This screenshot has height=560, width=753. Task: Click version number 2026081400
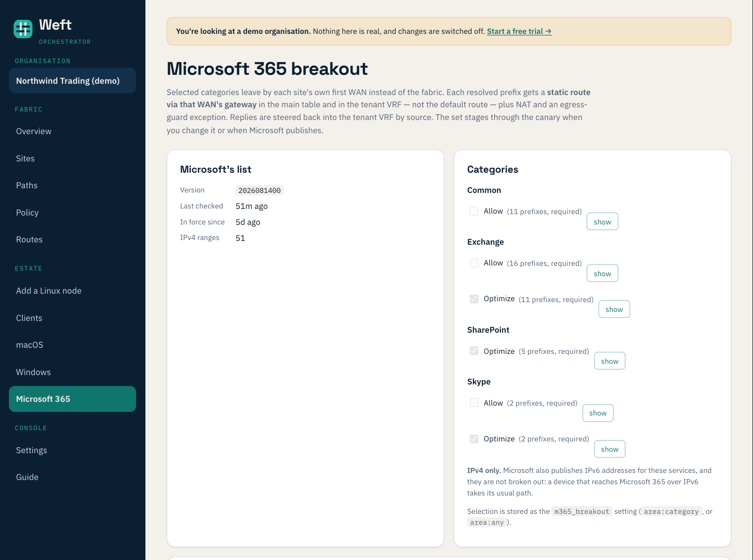(x=259, y=191)
